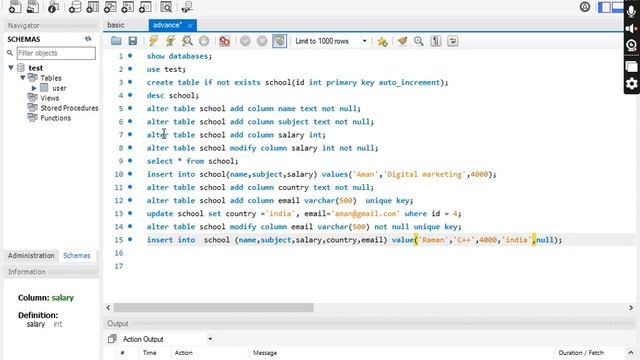Switch to the Administration tab
The width and height of the screenshot is (640, 360).
(x=31, y=256)
